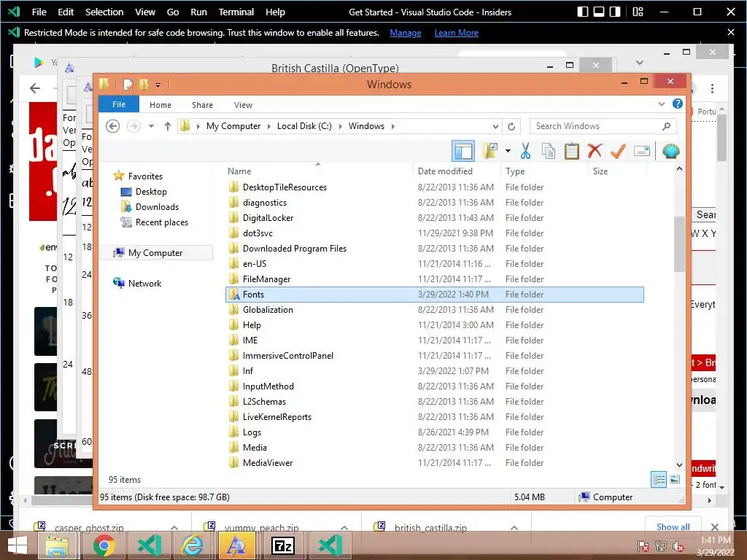Delete the item with the red X icon
747x560 pixels.
(x=595, y=151)
